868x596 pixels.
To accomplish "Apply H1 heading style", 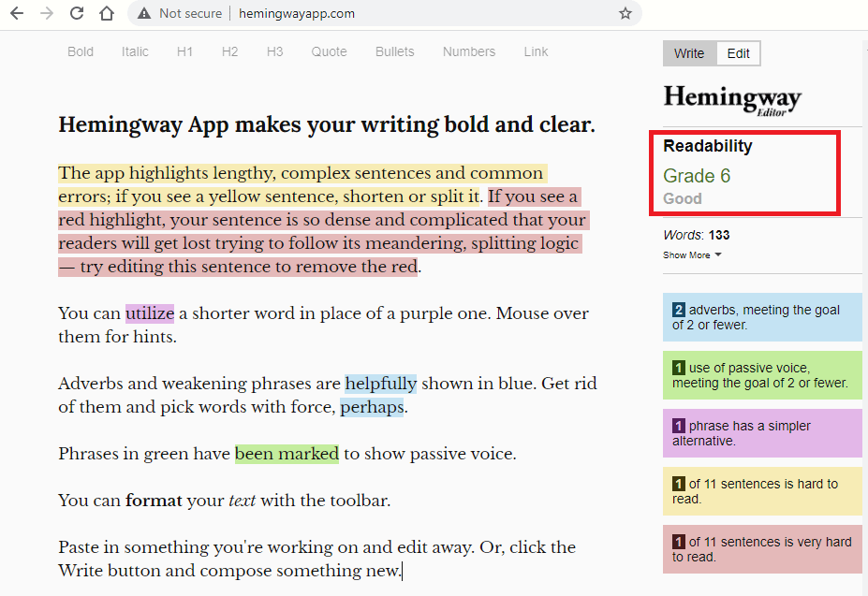I will [x=184, y=51].
